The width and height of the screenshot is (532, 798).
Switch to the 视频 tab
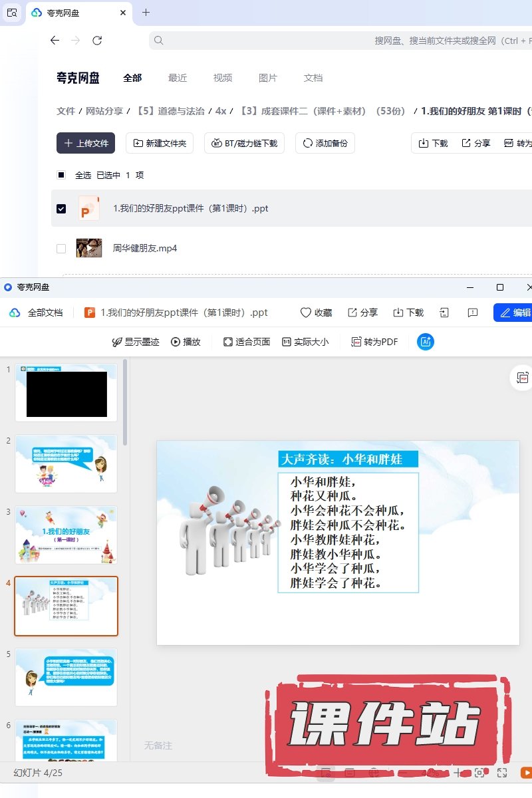point(223,78)
